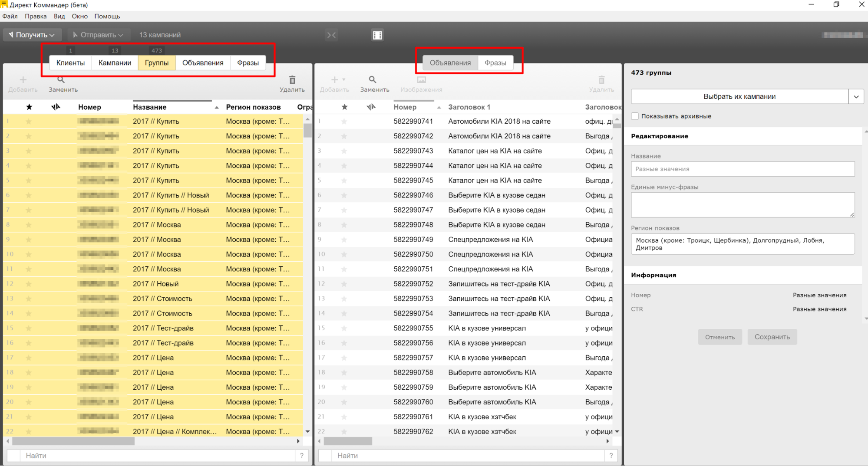
Task: Toggle the column layout icon in top bar
Action: (x=377, y=35)
